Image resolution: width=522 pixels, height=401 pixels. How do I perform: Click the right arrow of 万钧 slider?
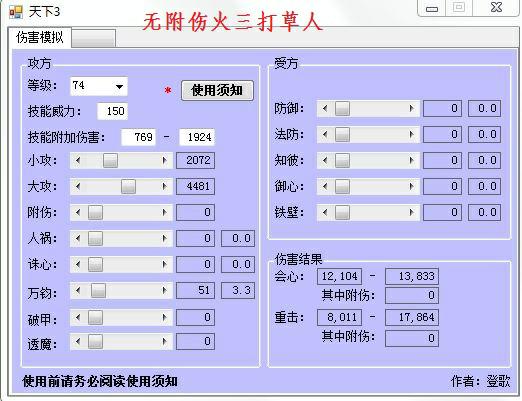[165, 290]
